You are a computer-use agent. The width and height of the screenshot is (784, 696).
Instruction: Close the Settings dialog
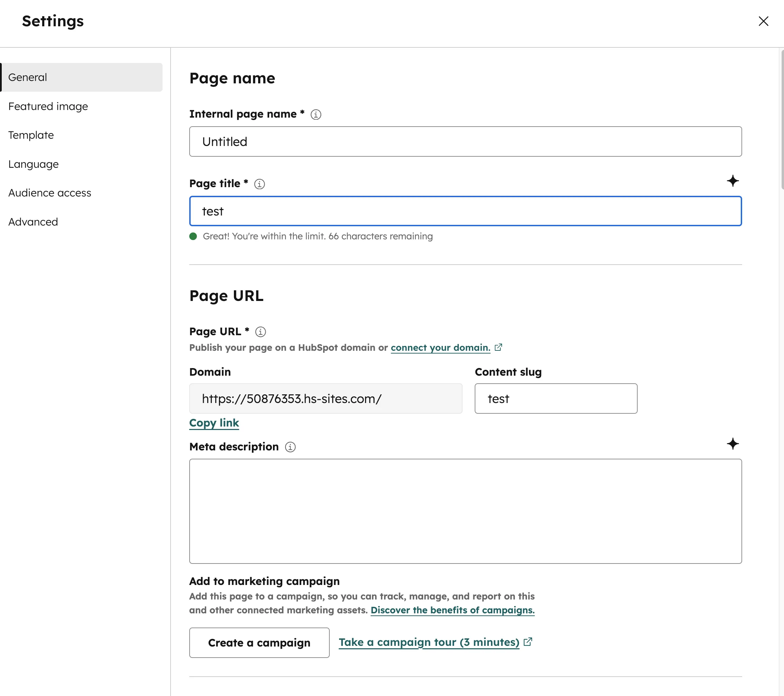click(x=764, y=21)
